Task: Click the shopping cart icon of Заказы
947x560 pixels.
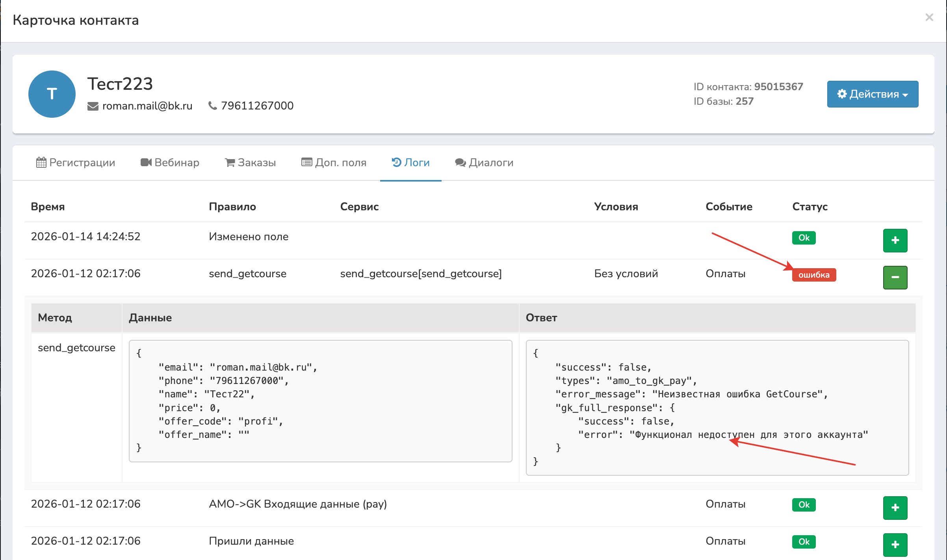Action: (230, 162)
